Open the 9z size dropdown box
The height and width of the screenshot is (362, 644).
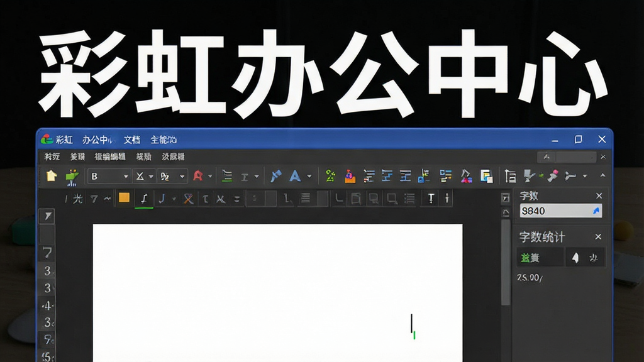(173, 177)
